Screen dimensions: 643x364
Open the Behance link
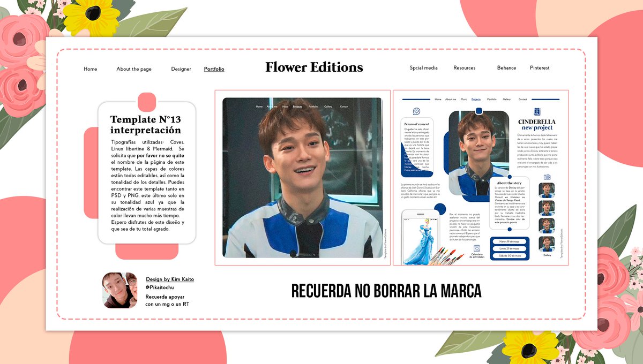pos(506,68)
